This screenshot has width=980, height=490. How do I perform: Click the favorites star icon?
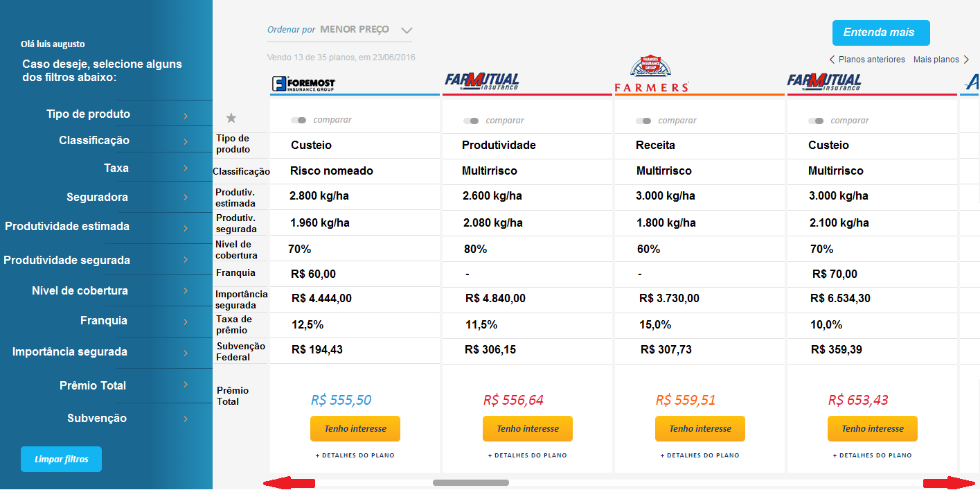231,119
